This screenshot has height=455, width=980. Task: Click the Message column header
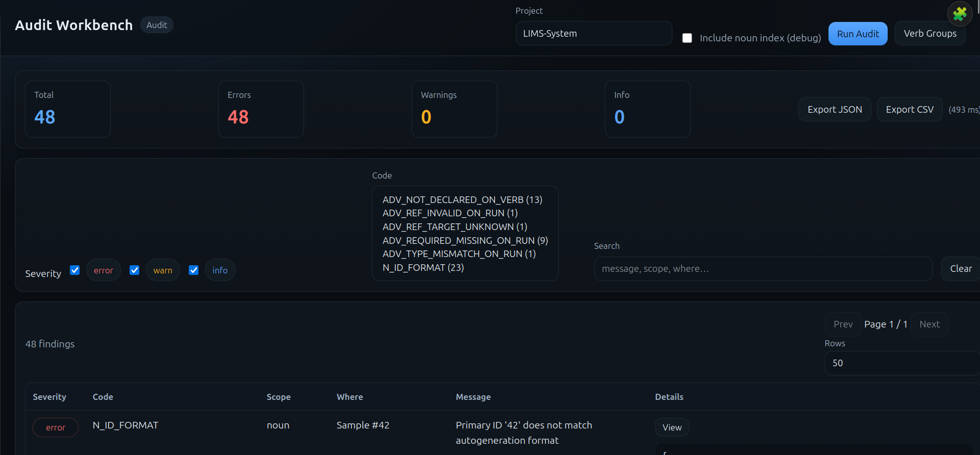click(473, 397)
